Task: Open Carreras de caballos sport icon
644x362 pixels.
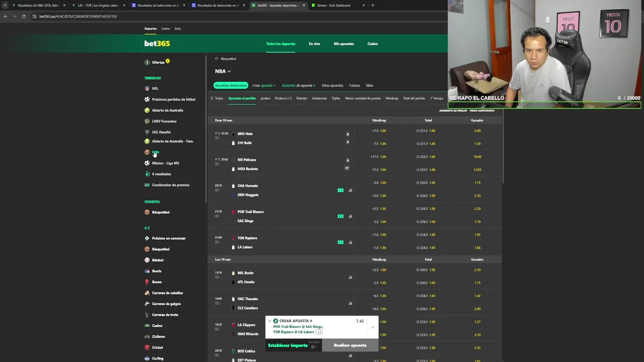Action: pyautogui.click(x=147, y=293)
